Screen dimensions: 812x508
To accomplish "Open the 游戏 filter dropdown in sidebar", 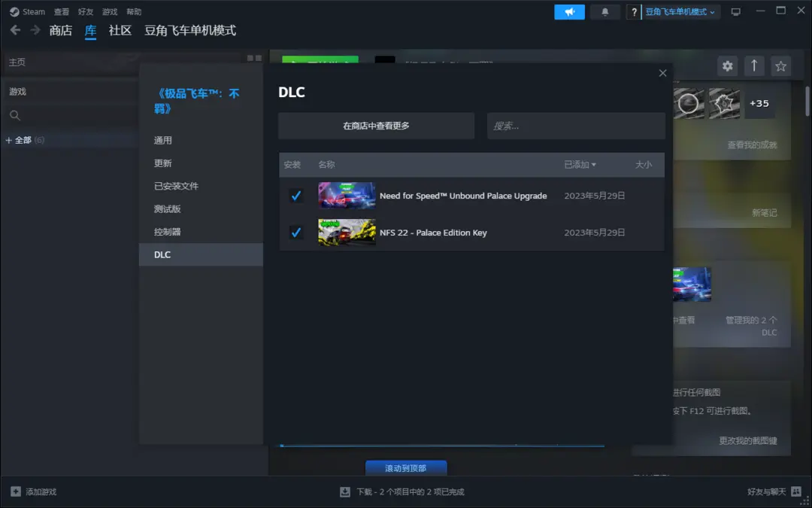I will point(17,92).
